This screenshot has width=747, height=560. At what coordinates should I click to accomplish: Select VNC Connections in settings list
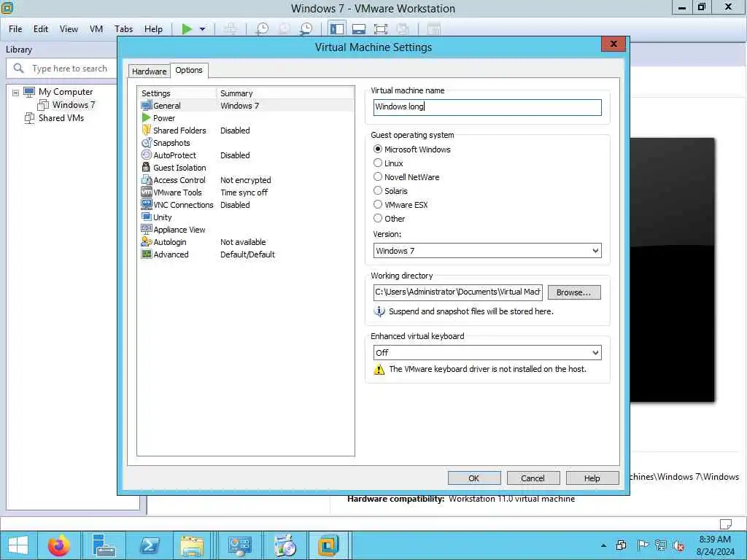pos(246,205)
